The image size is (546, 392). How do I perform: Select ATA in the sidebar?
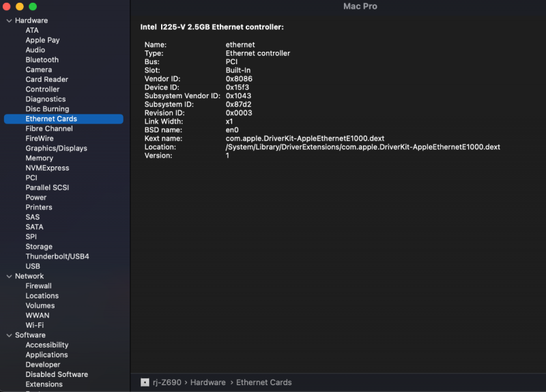pyautogui.click(x=32, y=30)
